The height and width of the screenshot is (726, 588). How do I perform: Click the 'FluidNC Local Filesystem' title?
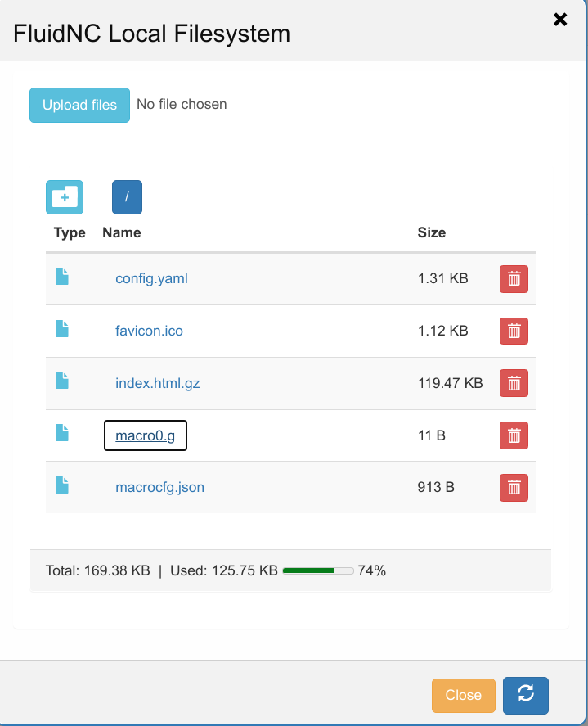click(152, 34)
